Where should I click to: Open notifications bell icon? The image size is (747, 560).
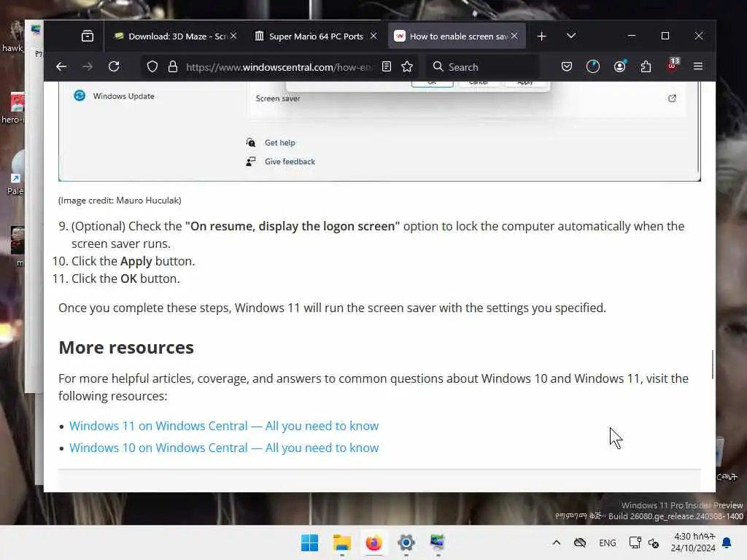coord(727,542)
